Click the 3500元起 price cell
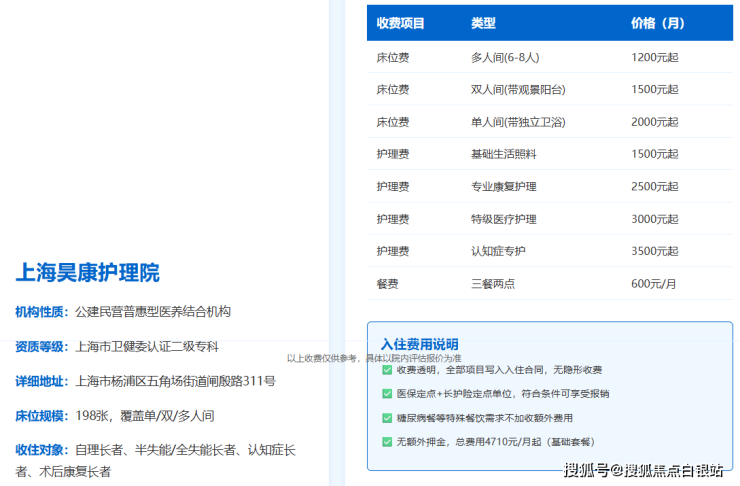Viewport: 740px width, 486px height. point(655,251)
